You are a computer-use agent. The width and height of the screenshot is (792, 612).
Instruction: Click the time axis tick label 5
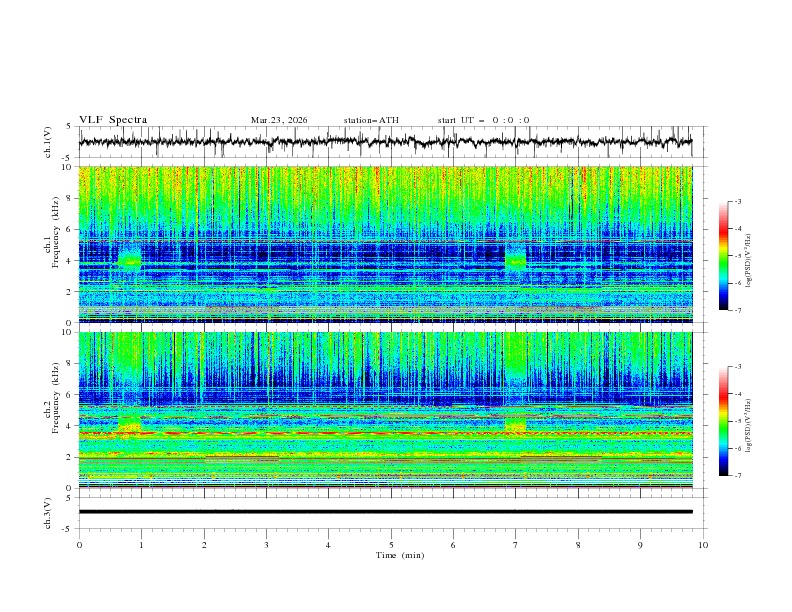[x=391, y=545]
